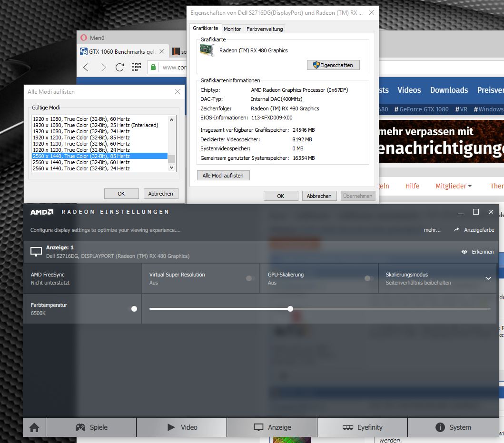504x443 pixels.
Task: Reload the page in Opera
Action: [119, 67]
